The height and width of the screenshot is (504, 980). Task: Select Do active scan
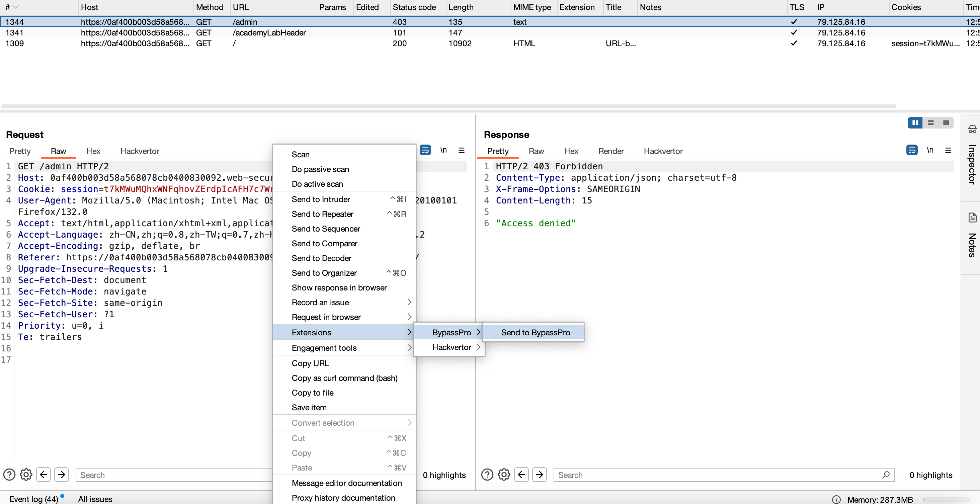(344, 184)
